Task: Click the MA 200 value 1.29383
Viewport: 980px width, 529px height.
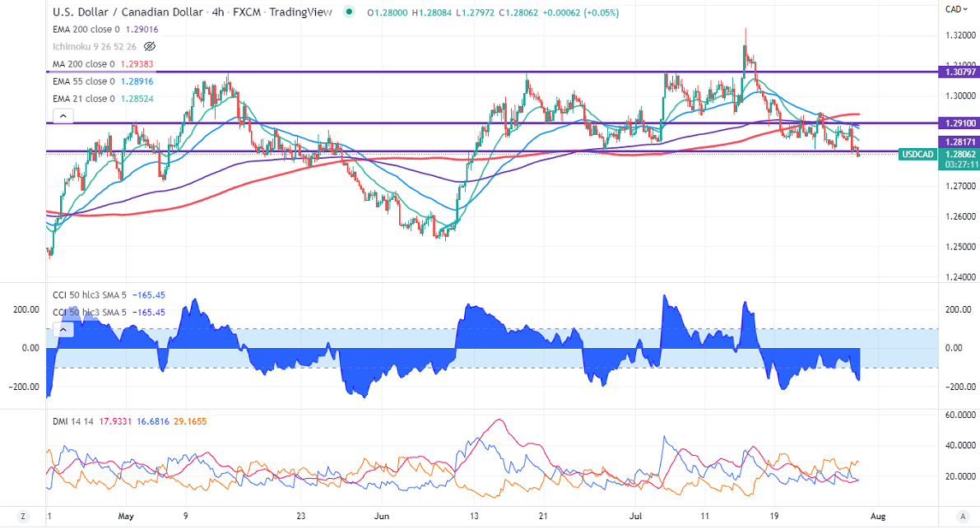Action: (x=137, y=63)
